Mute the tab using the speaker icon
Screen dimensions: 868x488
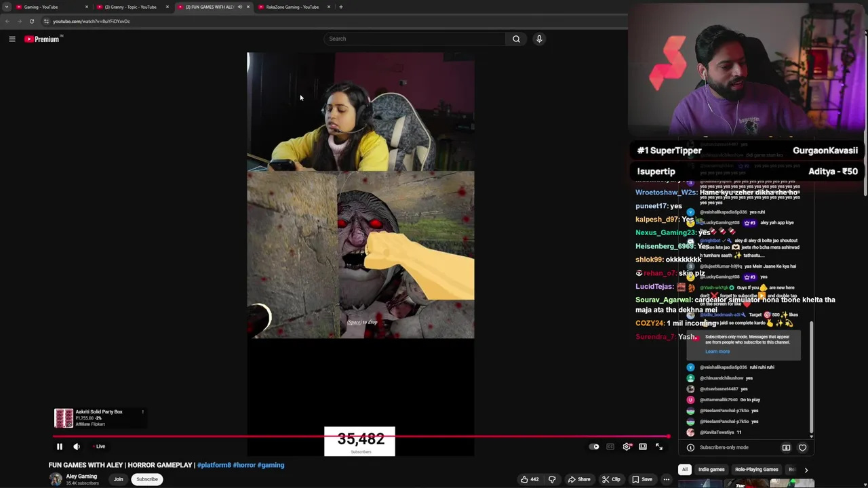239,7
